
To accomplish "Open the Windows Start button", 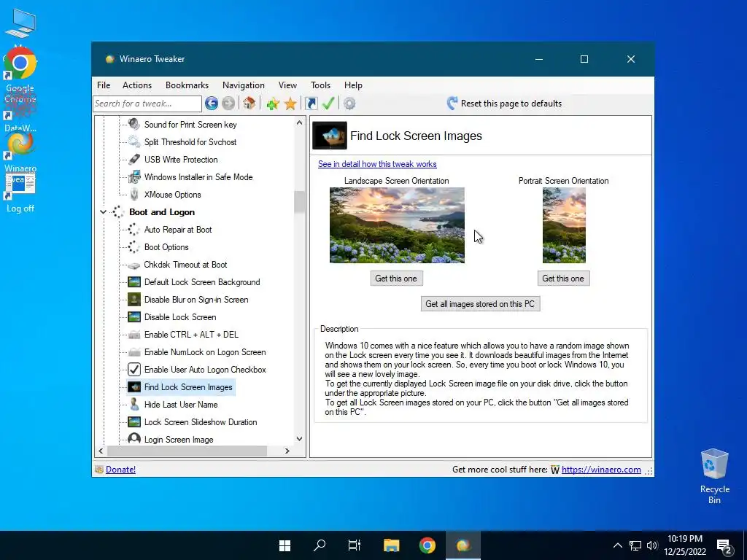I will pos(285,545).
